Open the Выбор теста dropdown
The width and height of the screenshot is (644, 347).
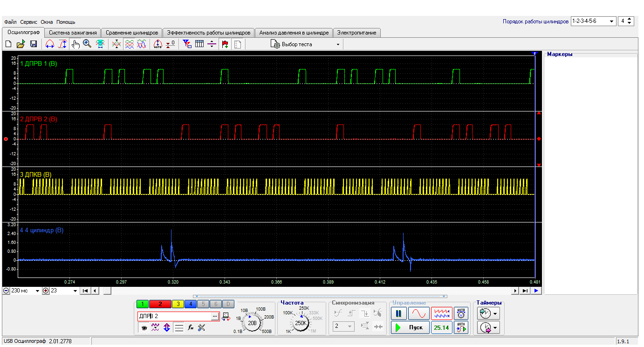(x=305, y=44)
